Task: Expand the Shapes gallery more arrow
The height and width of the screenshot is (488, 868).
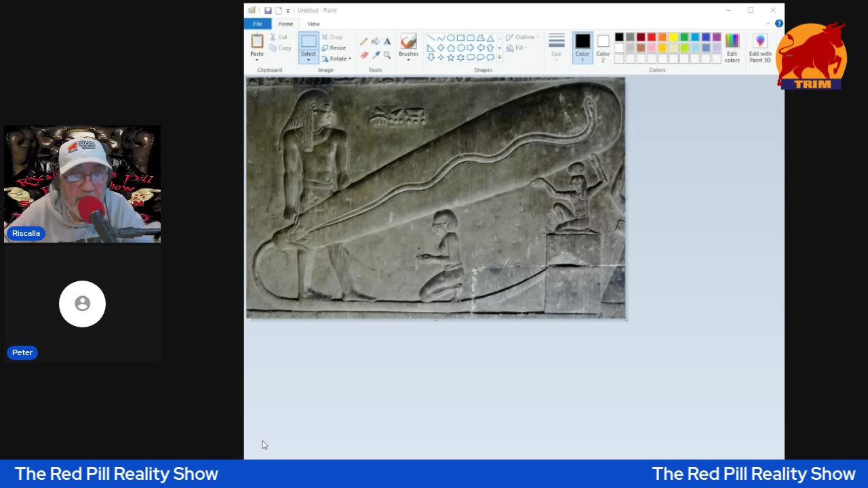Action: click(500, 58)
